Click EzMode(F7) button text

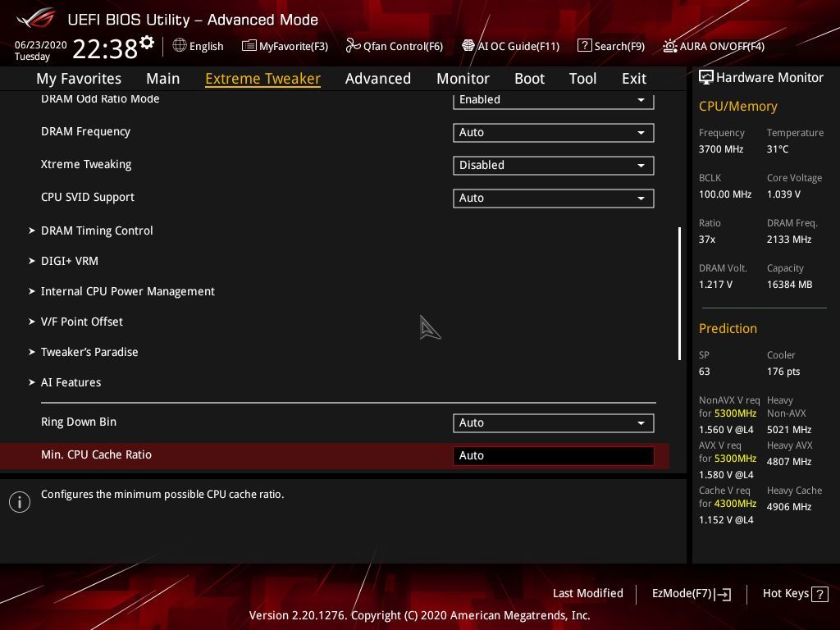tap(682, 594)
